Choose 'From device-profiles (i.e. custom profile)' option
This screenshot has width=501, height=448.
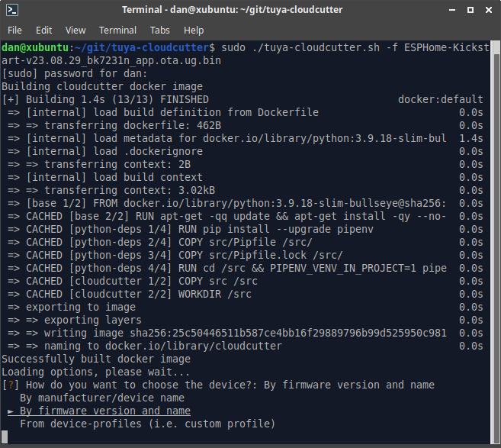click(x=147, y=424)
